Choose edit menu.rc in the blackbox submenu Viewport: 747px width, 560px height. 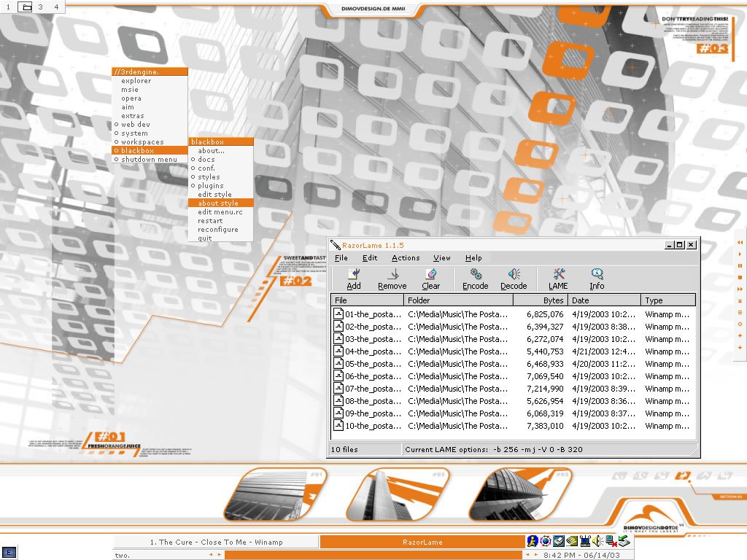pos(220,211)
